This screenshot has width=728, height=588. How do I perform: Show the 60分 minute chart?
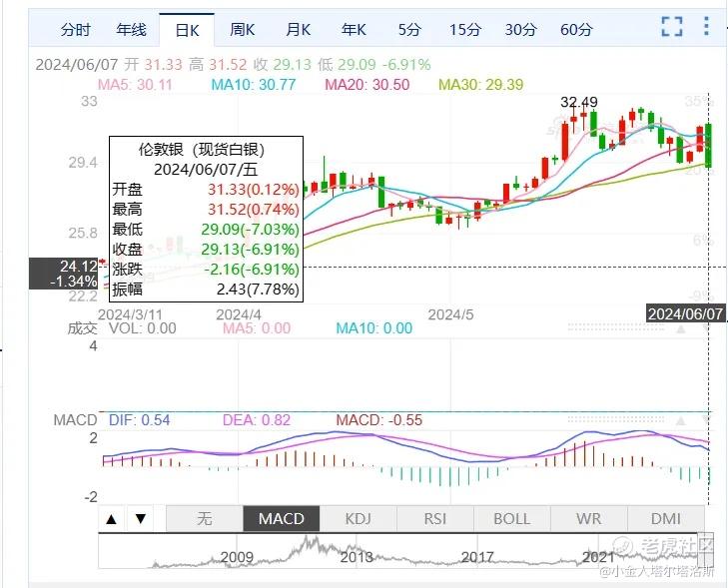tap(576, 30)
